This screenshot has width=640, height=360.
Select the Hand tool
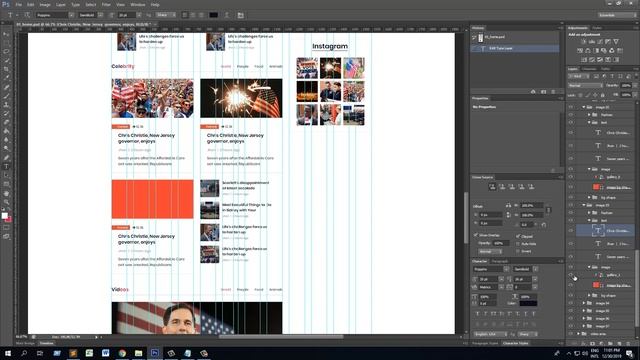pyautogui.click(x=6, y=193)
